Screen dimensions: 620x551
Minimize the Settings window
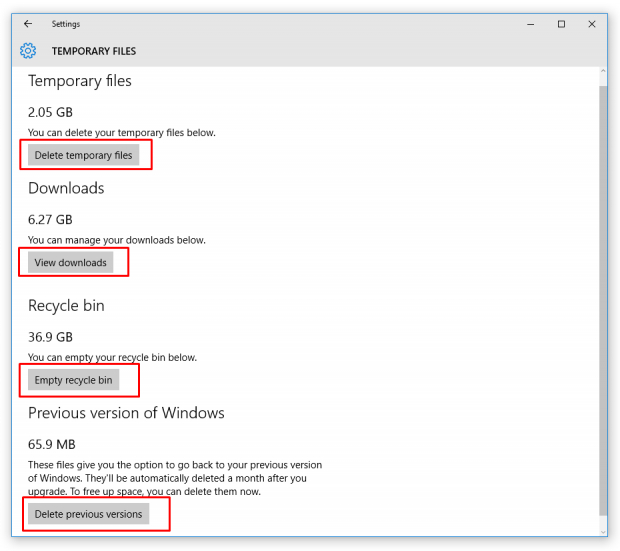coord(531,24)
